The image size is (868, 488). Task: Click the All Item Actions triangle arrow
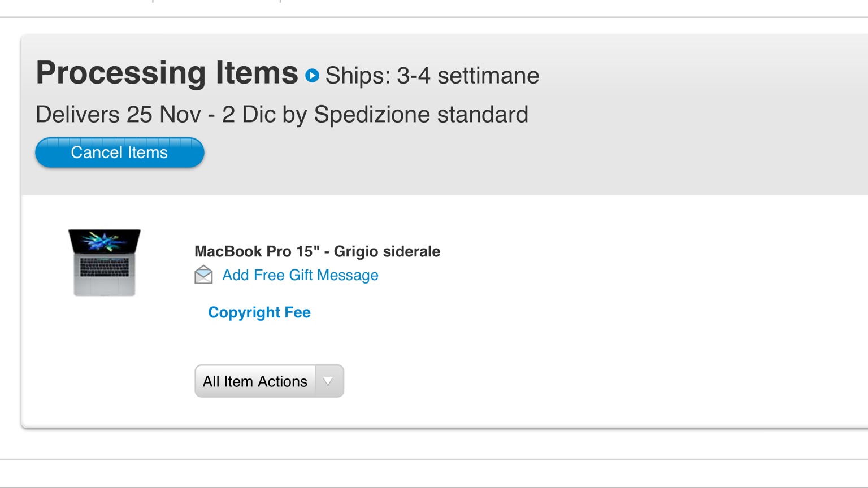(x=328, y=381)
